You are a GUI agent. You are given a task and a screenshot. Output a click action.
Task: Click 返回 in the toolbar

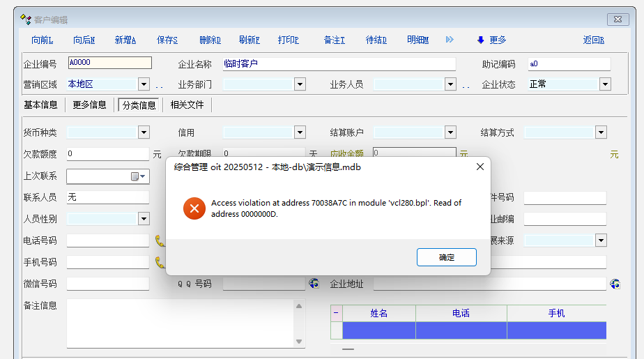594,40
